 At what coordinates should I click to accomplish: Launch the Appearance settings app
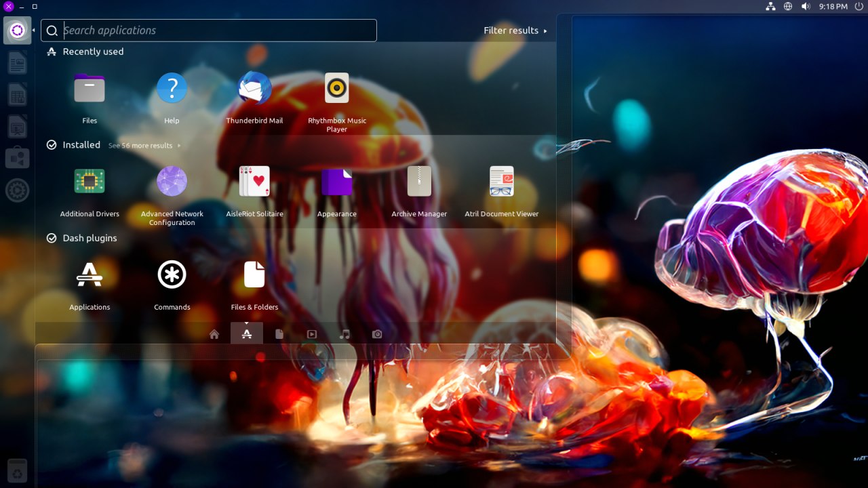click(x=337, y=182)
